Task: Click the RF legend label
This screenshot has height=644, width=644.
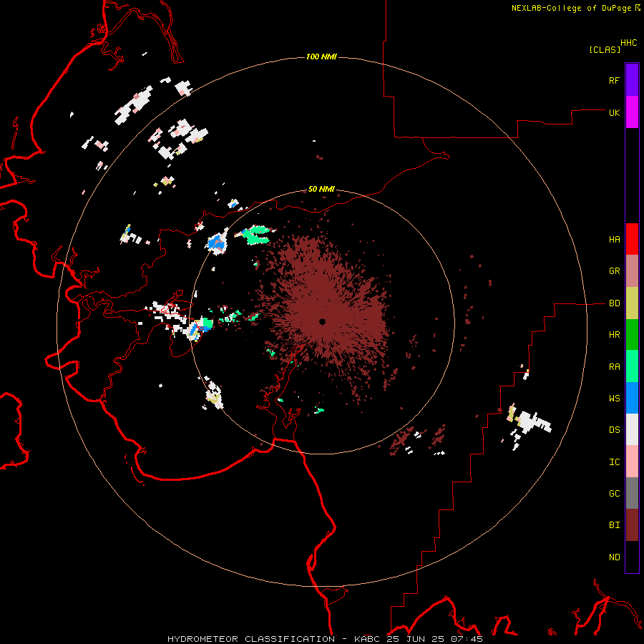Action: point(615,80)
